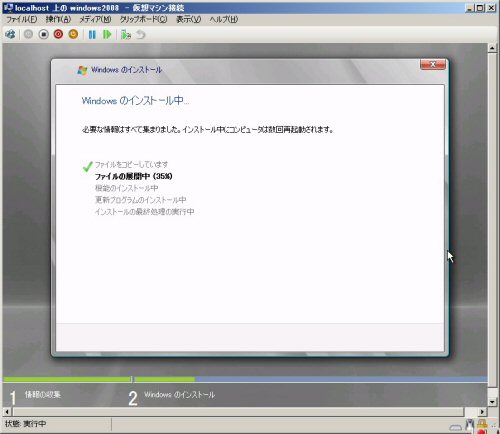Click the Windows flag icon in installer title
This screenshot has height=434, width=500.
point(82,70)
